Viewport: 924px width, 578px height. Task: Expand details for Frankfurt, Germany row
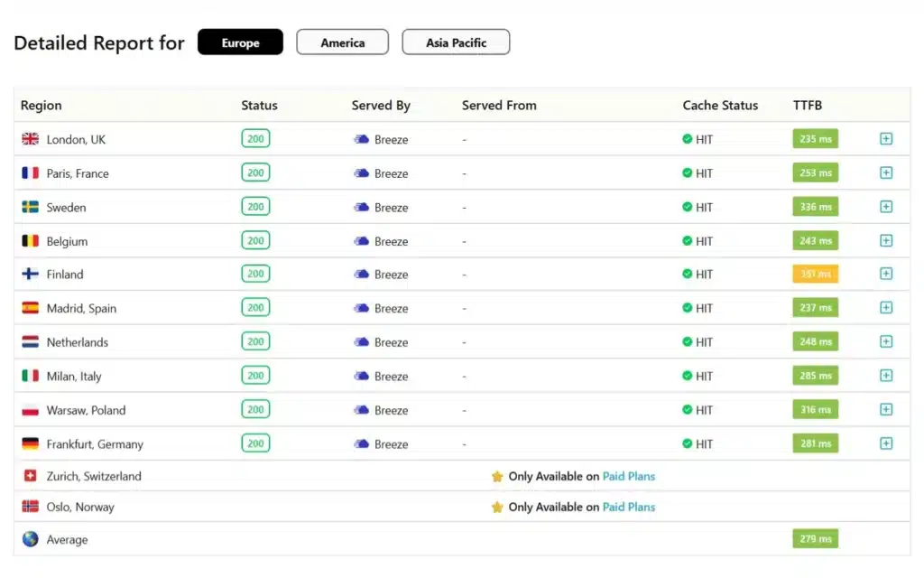point(886,443)
